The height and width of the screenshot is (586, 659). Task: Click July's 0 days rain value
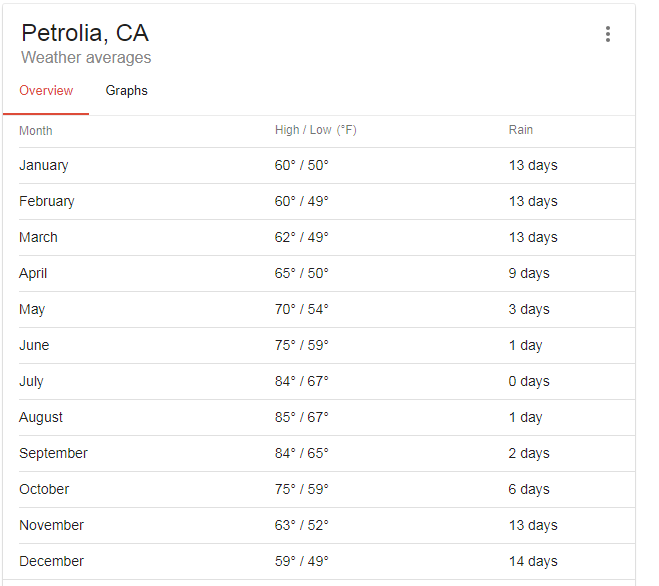coord(529,381)
